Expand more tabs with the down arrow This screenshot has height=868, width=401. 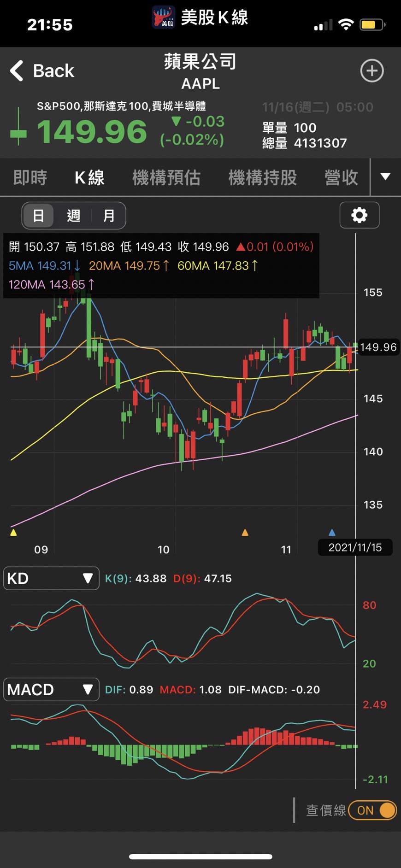point(385,177)
